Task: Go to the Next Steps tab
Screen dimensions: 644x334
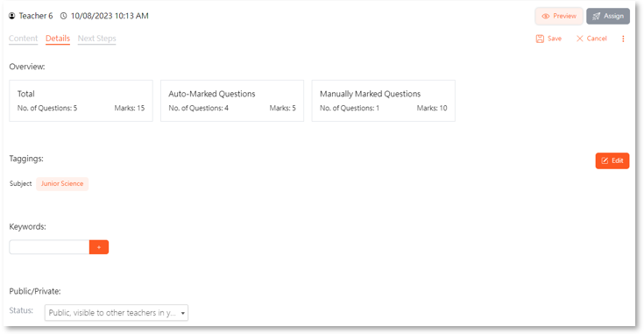Action: pyautogui.click(x=97, y=39)
